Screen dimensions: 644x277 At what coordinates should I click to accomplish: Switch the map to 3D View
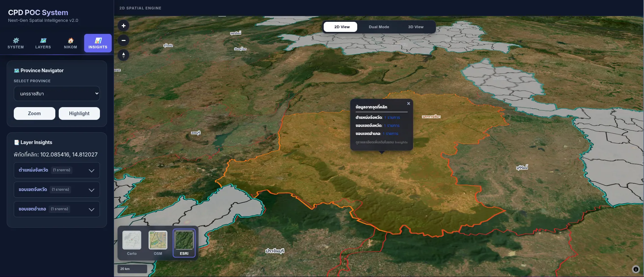point(416,27)
